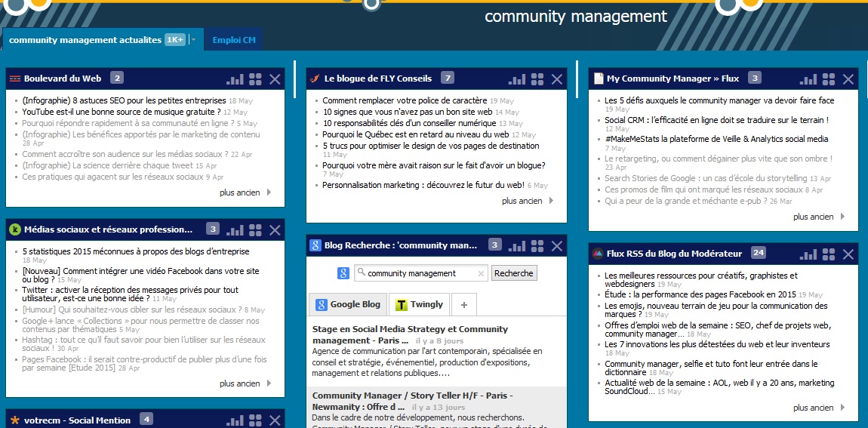Click the community management search input field
868x428 pixels.
[420, 273]
